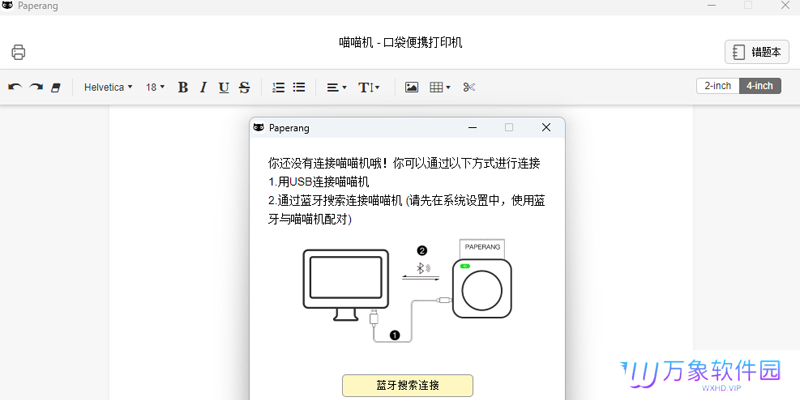Image resolution: width=800 pixels, height=400 pixels.
Task: Open the Helvetica font dropdown
Action: pyautogui.click(x=108, y=87)
